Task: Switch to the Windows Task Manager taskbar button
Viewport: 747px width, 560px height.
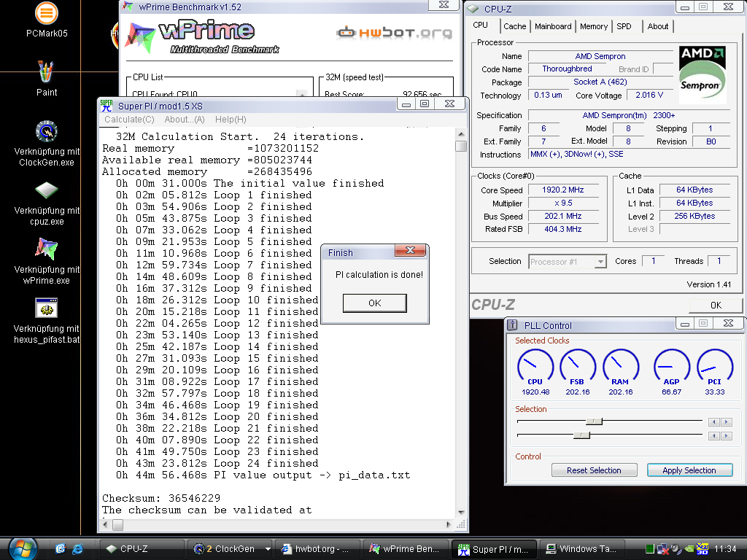Action: pos(581,549)
